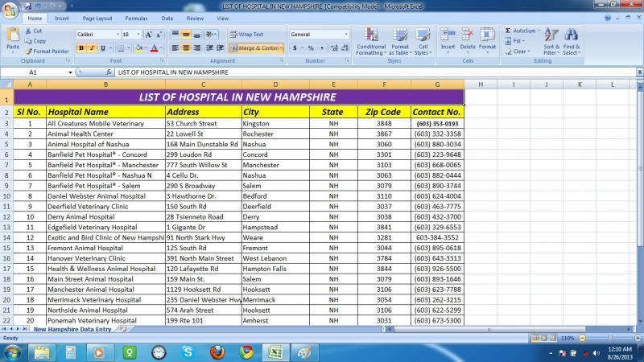
Task: Expand the General number format dropdown
Action: tap(346, 35)
